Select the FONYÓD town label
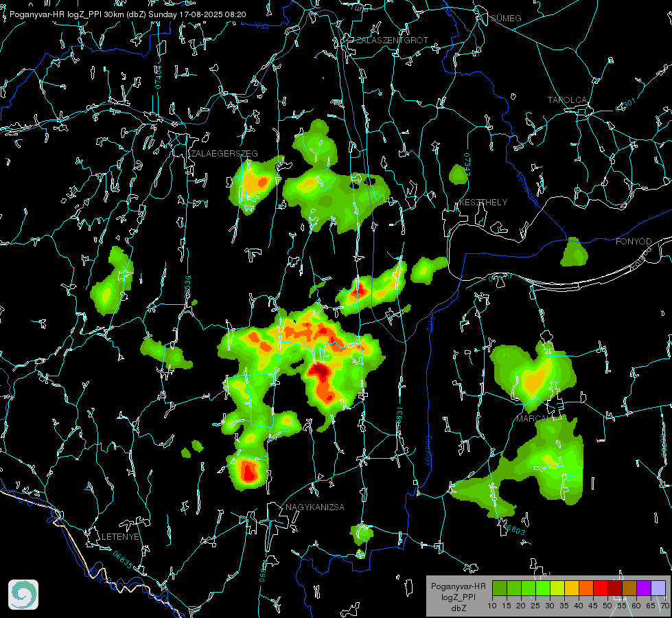 (634, 242)
